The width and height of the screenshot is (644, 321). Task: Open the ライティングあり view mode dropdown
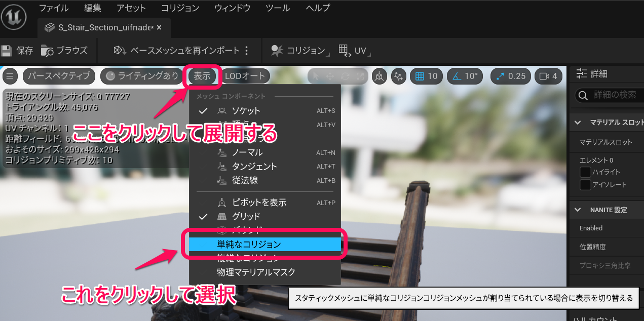142,76
